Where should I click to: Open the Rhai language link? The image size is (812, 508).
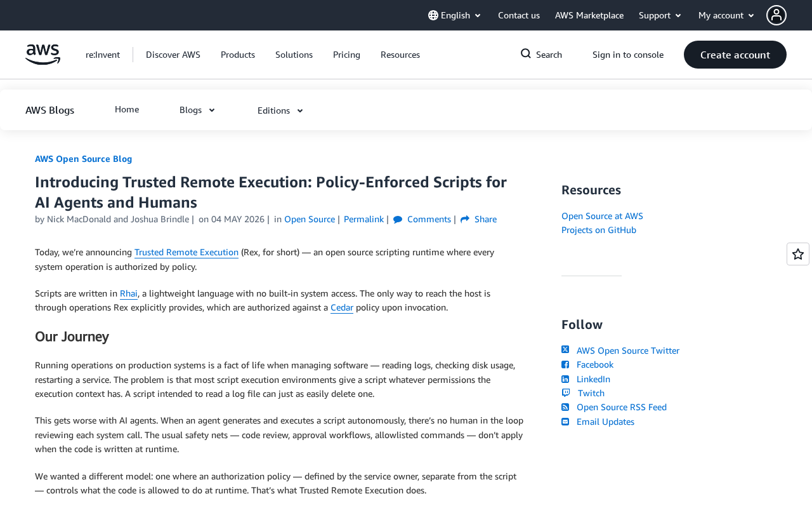[x=129, y=293]
